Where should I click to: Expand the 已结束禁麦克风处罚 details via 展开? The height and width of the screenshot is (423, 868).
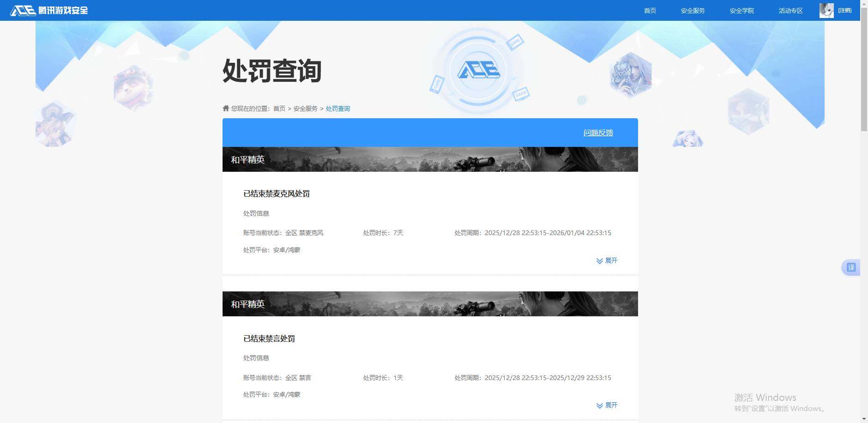tap(610, 260)
